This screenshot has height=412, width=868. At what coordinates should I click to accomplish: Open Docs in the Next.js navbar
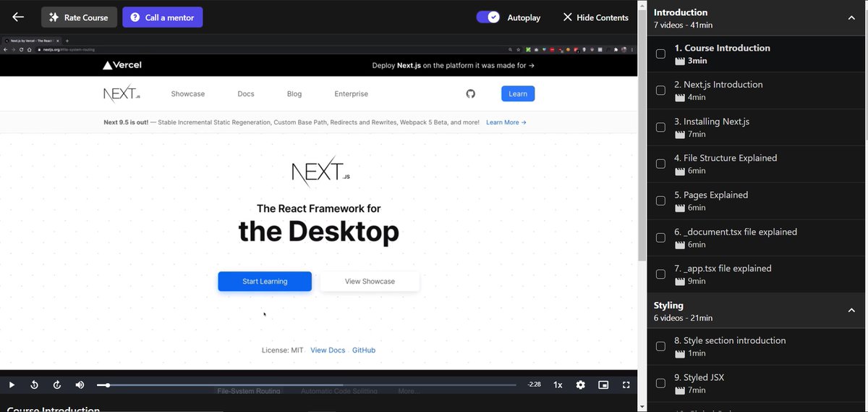(x=246, y=94)
